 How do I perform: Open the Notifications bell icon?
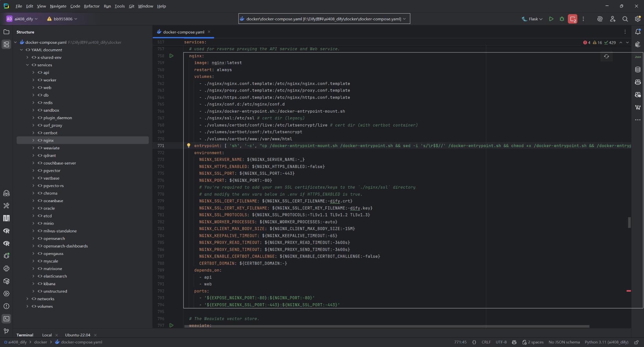pos(638,32)
